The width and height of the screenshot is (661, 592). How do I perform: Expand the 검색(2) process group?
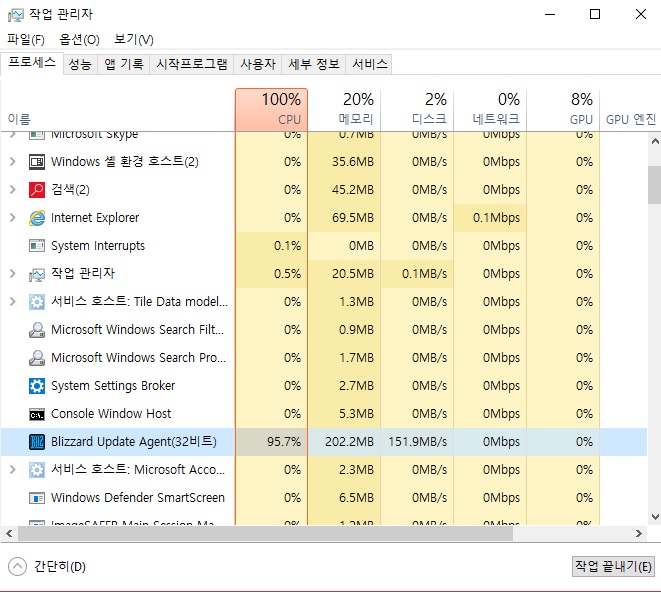[13, 190]
